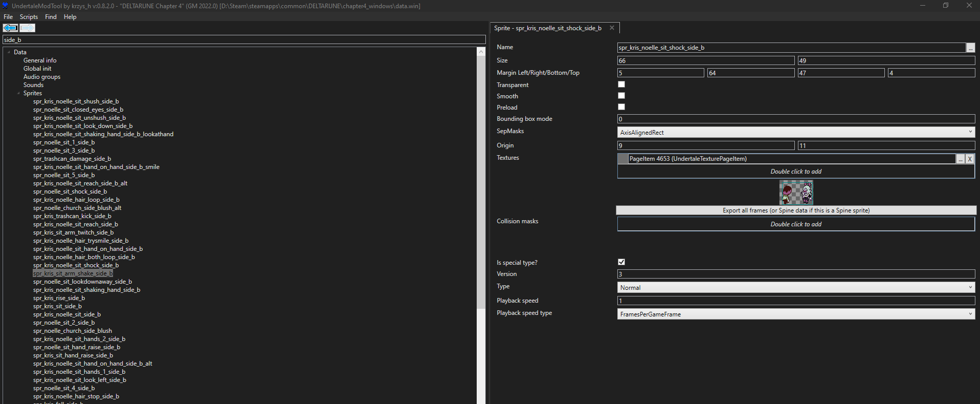Select spr_kris_noelle_sit_unshush_side_b

79,118
